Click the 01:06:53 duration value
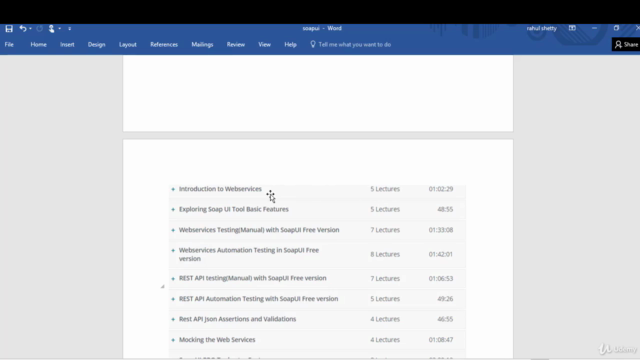This screenshot has width=640, height=360. point(441,278)
